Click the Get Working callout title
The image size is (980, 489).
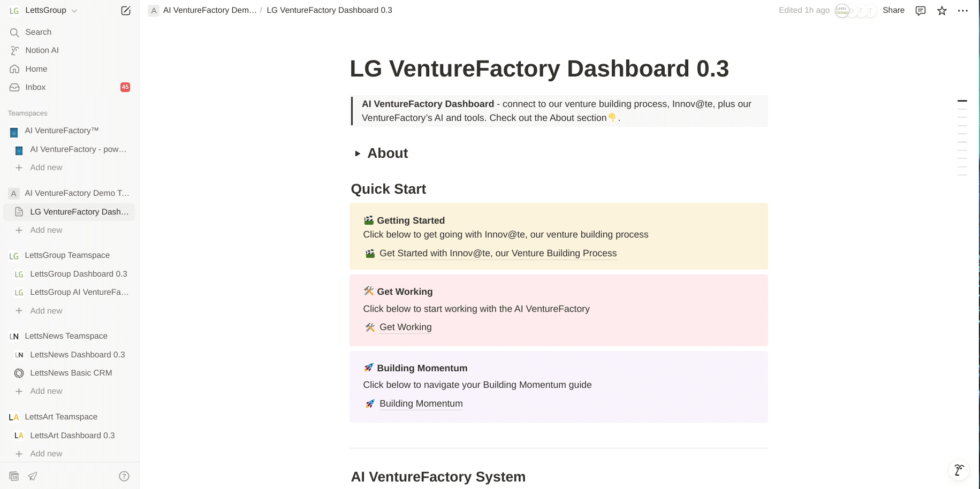tap(405, 292)
